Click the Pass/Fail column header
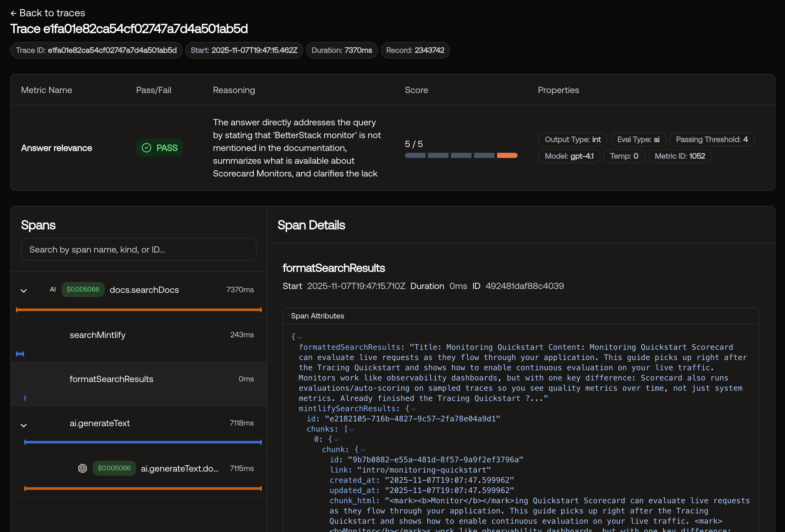This screenshot has width=785, height=532. pyautogui.click(x=154, y=90)
